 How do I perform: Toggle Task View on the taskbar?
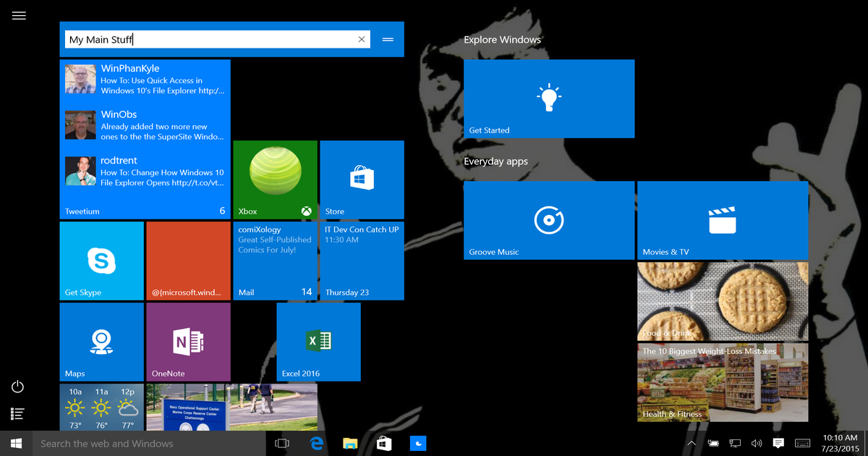point(281,443)
